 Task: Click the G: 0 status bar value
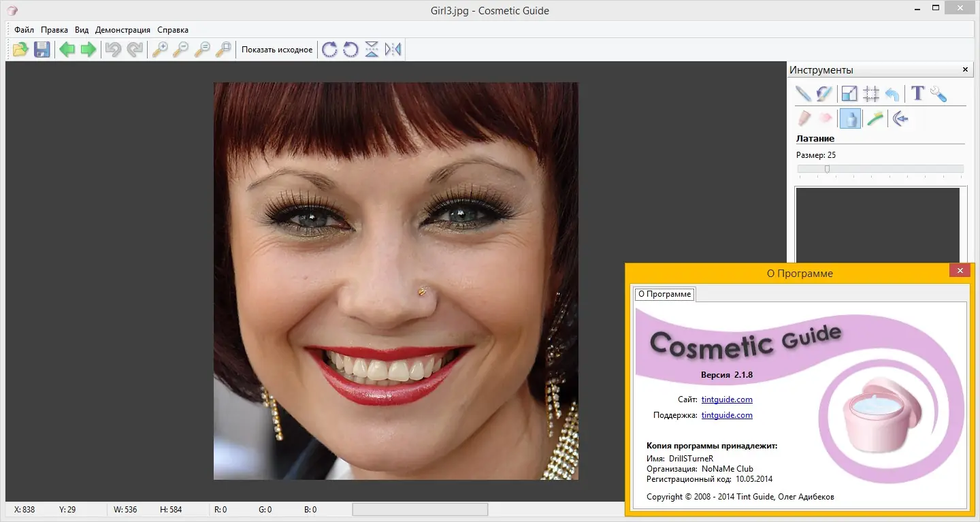coord(265,510)
